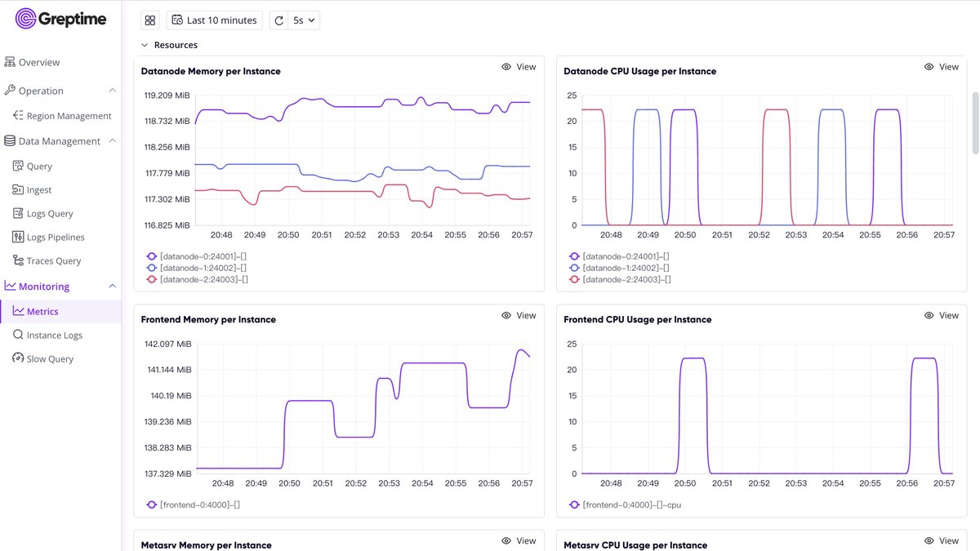Toggle datanode-1 series in Datanode Memory legend
Image resolution: width=980 pixels, height=551 pixels.
pos(197,268)
